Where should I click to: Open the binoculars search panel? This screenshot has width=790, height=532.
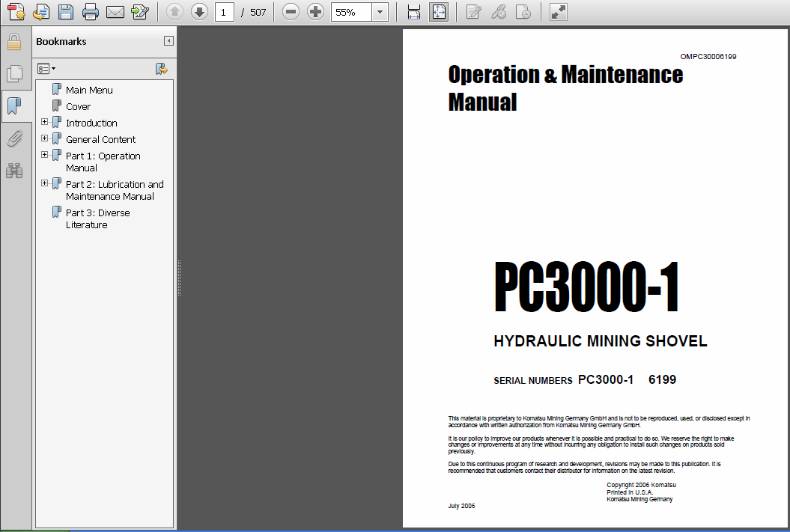coord(15,171)
